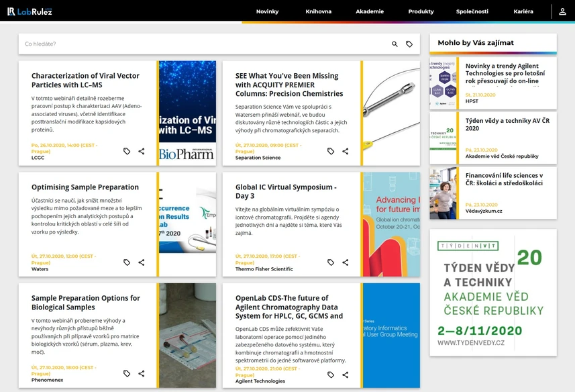Click date 'Po, 26.10.2020, 14:00' on first card
Screen dimensions: 575x392
[x=64, y=148]
